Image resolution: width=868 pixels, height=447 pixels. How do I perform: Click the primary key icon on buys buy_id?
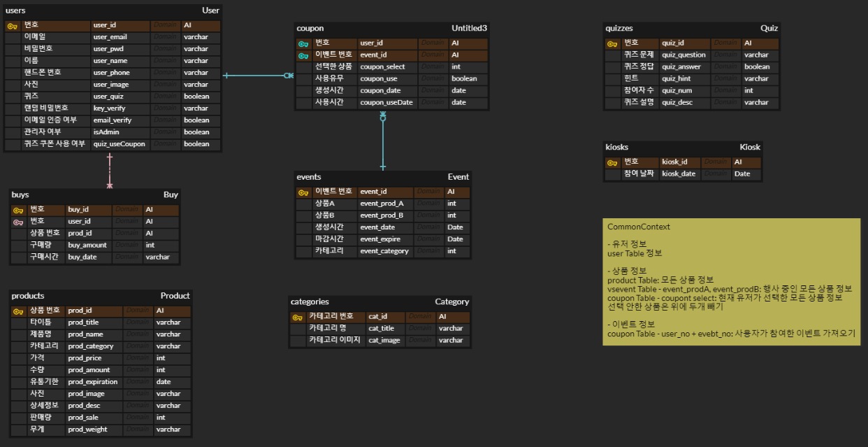click(x=17, y=208)
